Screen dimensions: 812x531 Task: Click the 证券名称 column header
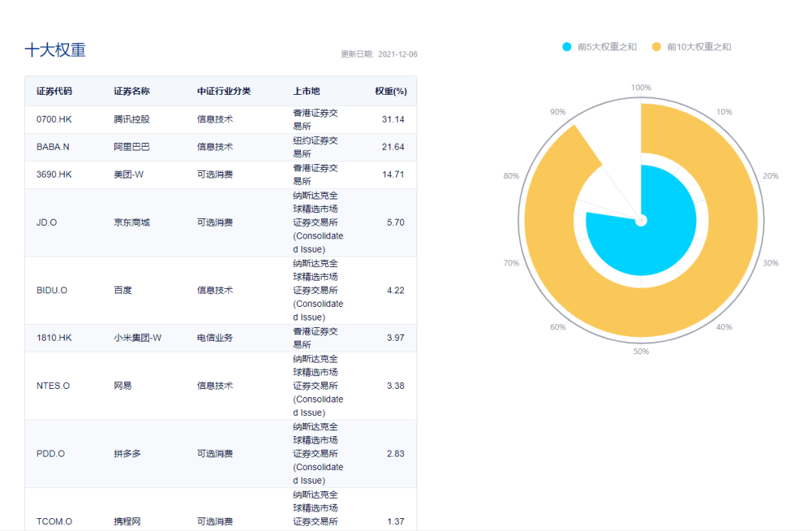pyautogui.click(x=132, y=91)
